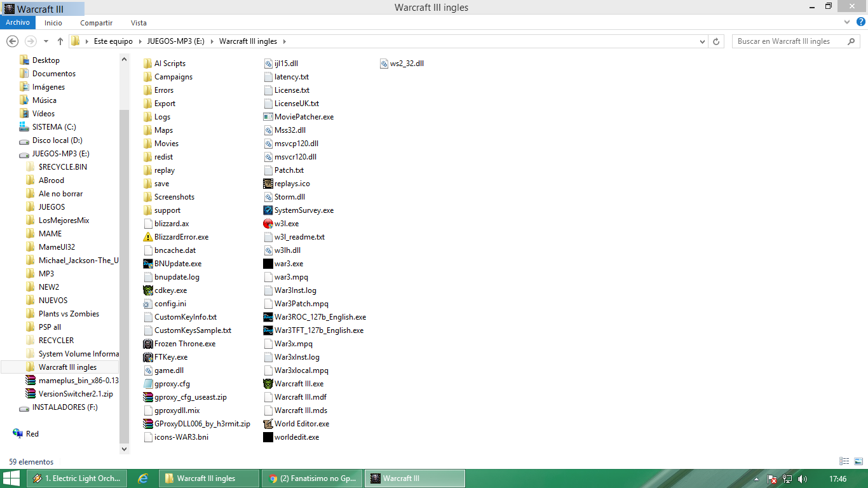Image resolution: width=868 pixels, height=488 pixels.
Task: Click the search magnifier icon
Action: tap(851, 41)
